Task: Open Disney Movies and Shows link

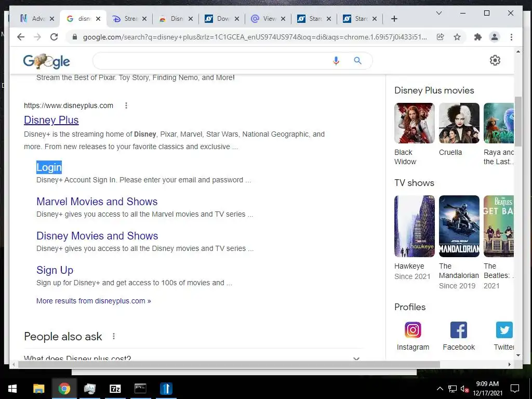Action: tap(97, 236)
